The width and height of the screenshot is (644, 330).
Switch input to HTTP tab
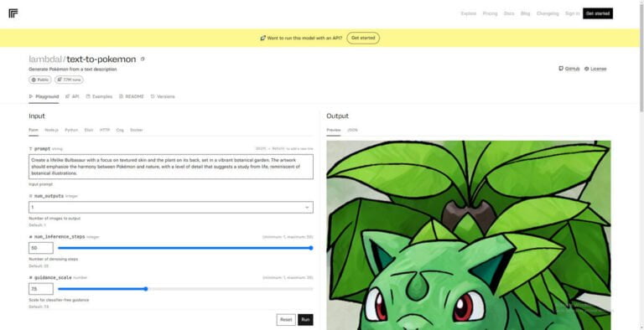[x=105, y=130]
